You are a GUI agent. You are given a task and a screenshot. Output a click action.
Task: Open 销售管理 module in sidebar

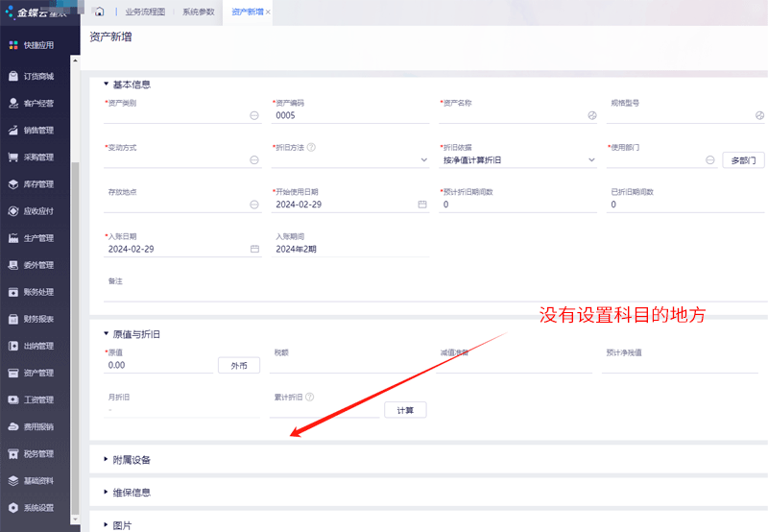[x=32, y=131]
